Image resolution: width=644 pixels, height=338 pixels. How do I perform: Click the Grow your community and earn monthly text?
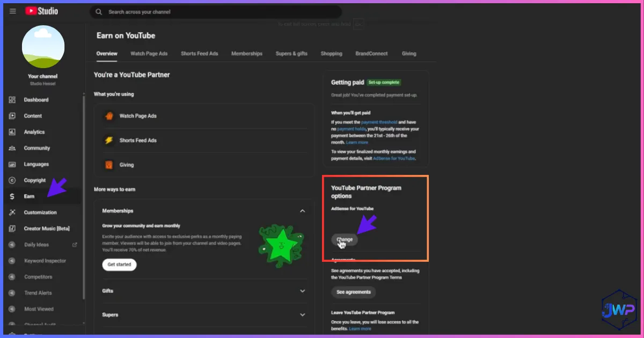(141, 226)
